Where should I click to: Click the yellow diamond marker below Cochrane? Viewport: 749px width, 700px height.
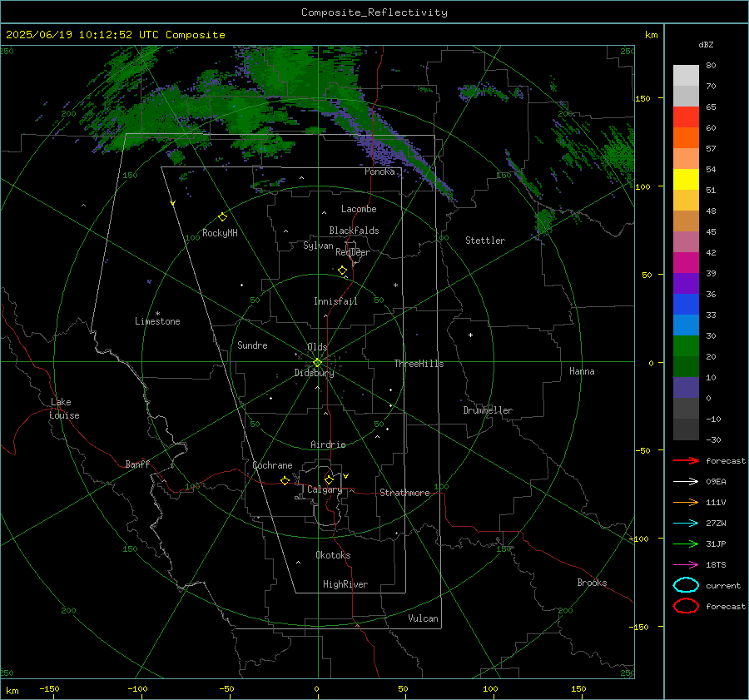pyautogui.click(x=285, y=481)
